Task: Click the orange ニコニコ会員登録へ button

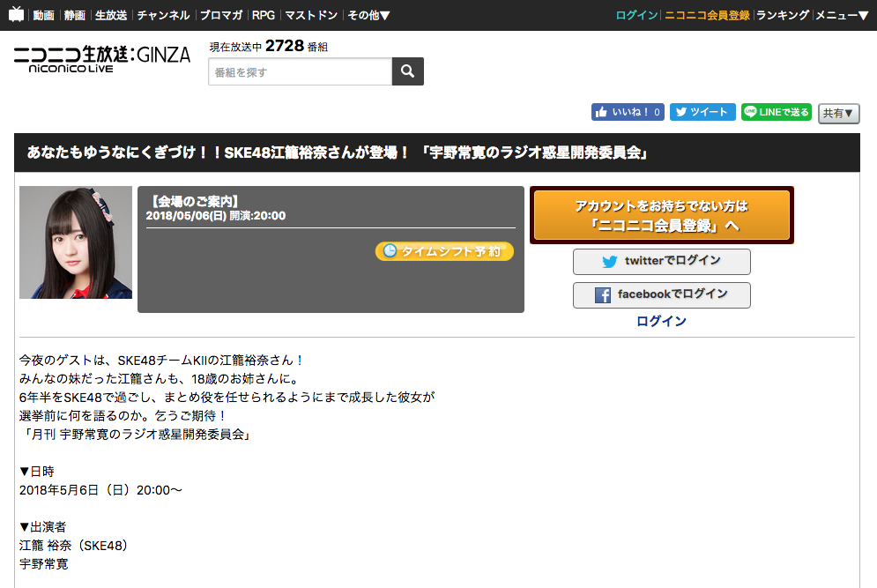Action: [x=662, y=215]
